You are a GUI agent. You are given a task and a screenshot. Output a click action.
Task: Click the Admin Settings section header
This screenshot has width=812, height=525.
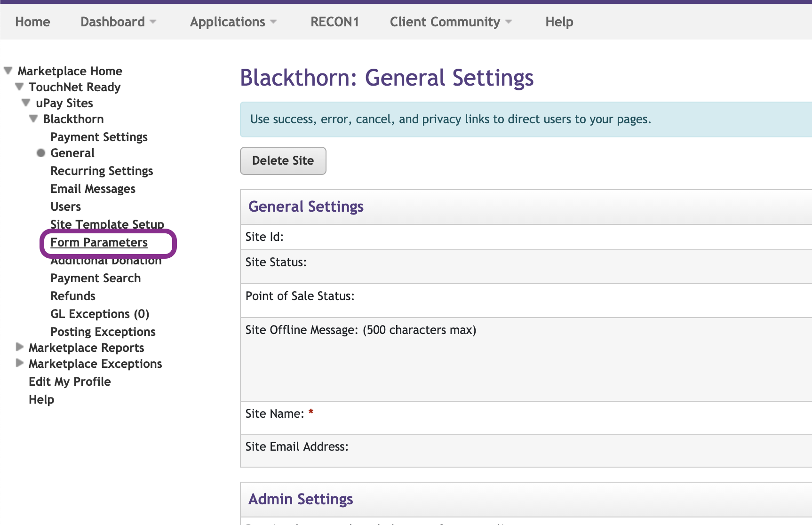pyautogui.click(x=301, y=499)
